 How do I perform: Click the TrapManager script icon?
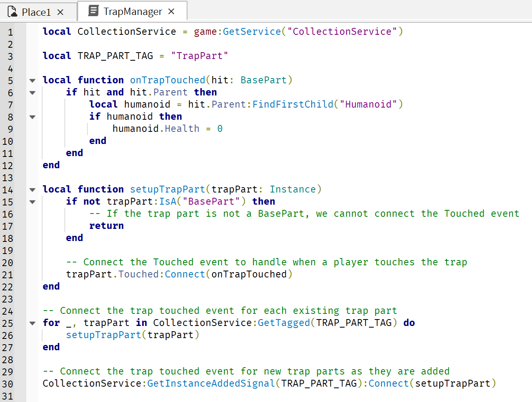(x=94, y=11)
